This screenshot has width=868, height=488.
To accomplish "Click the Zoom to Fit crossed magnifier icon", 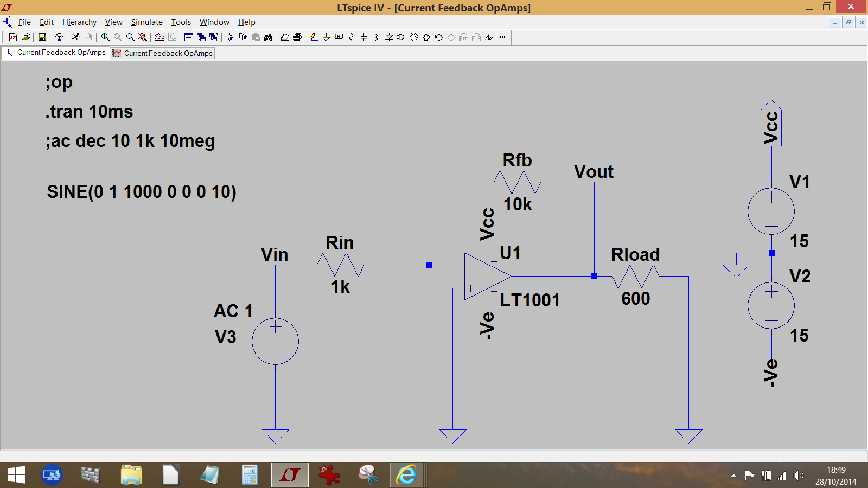I will coord(142,37).
